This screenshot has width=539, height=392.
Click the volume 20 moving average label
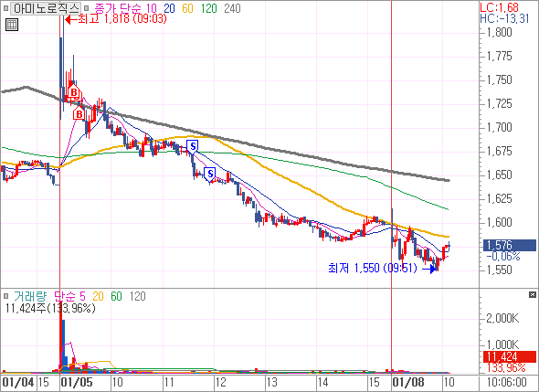point(98,296)
